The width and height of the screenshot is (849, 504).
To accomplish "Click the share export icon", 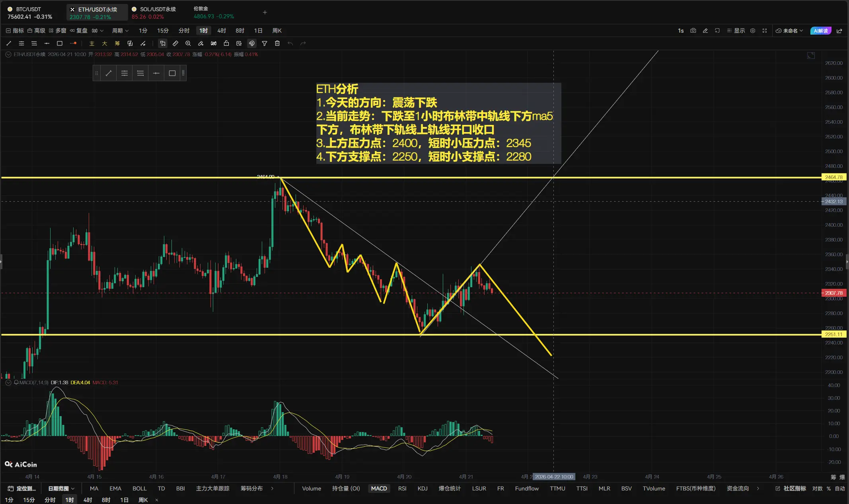I will click(x=839, y=31).
